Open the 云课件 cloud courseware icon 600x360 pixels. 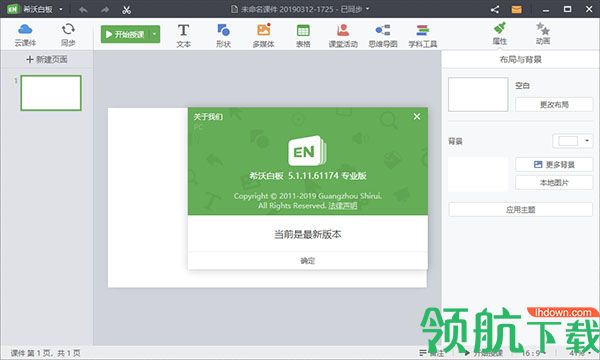25,34
